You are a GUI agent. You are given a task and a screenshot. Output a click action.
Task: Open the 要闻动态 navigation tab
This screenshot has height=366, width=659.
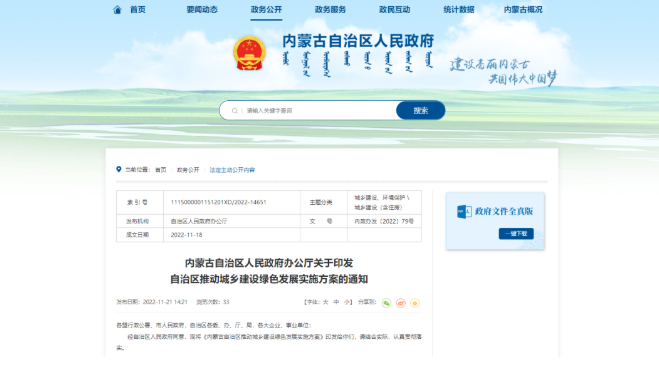coord(202,10)
